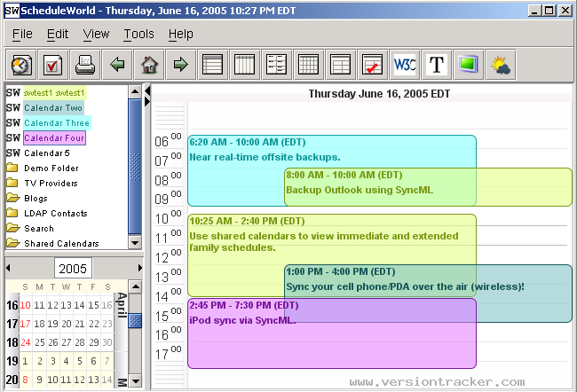The height and width of the screenshot is (392, 577).
Task: Click the T text font icon
Action: point(437,65)
